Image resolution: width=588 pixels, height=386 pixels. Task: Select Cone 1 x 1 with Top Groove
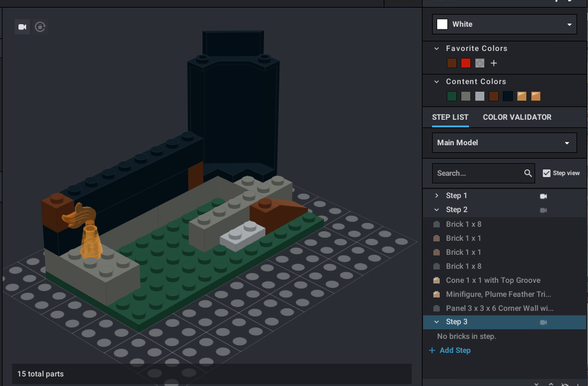click(505, 280)
